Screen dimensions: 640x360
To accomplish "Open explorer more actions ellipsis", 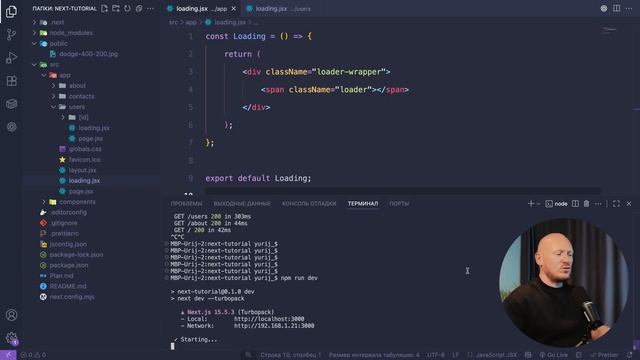I will [151, 9].
